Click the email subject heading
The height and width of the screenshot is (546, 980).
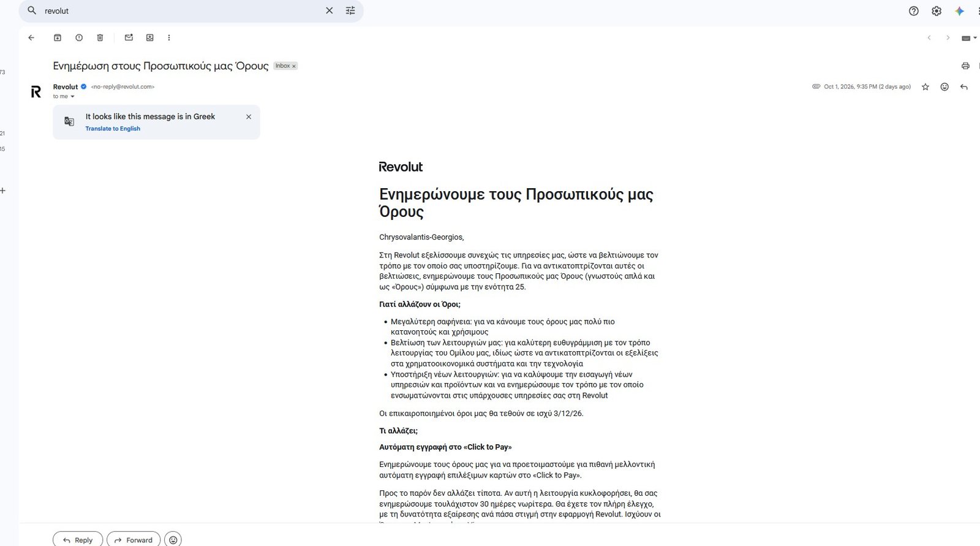[160, 66]
